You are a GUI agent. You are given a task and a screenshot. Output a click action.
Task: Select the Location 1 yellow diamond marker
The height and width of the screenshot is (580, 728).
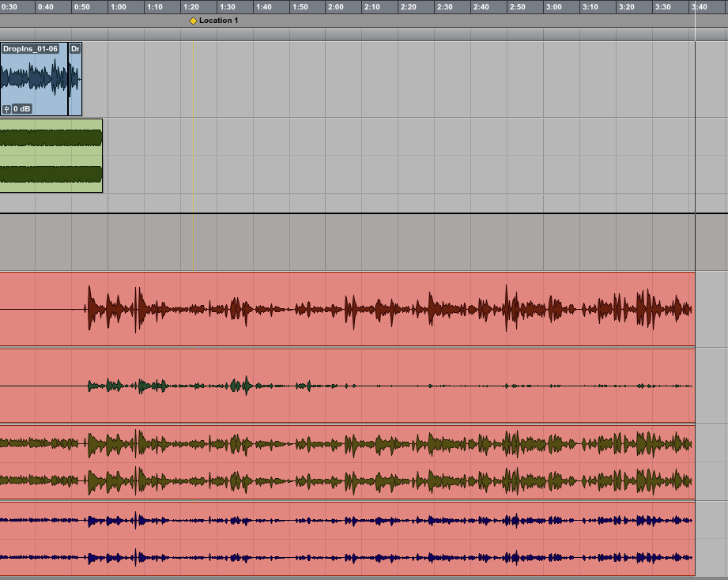pos(193,21)
